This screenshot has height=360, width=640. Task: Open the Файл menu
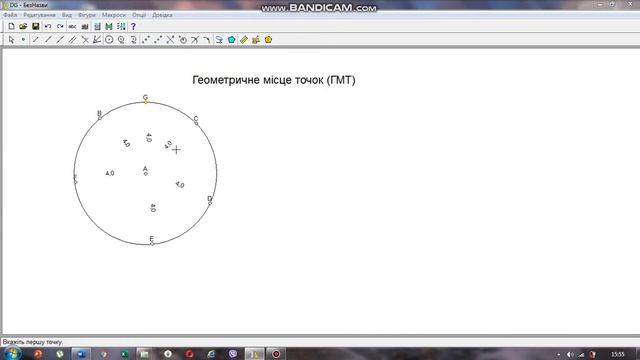click(x=10, y=15)
